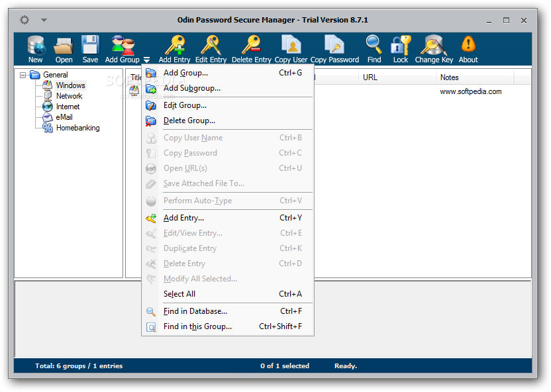Click the 'Total: 6 groups / 1 entries' status
Screen dimensions: 551x392
click(x=79, y=366)
